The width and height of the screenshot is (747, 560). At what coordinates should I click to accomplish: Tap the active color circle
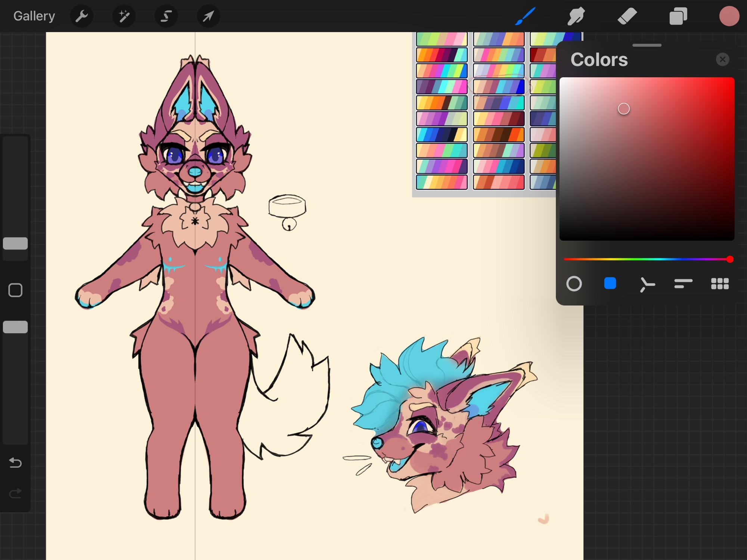[729, 16]
